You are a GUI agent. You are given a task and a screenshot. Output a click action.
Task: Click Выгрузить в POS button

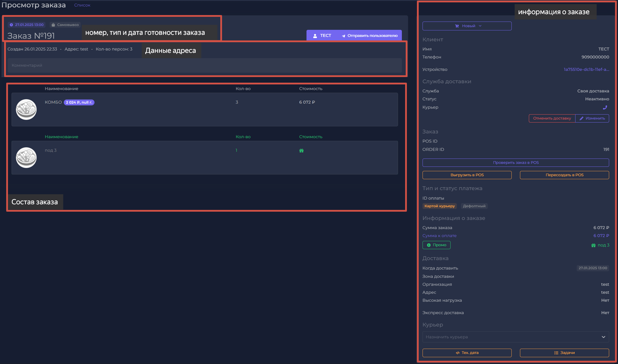[467, 175]
